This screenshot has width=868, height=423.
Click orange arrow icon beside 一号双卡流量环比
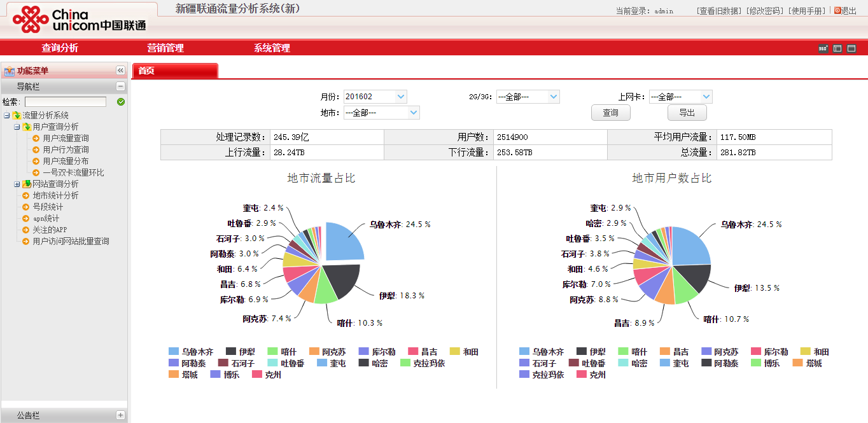(36, 172)
